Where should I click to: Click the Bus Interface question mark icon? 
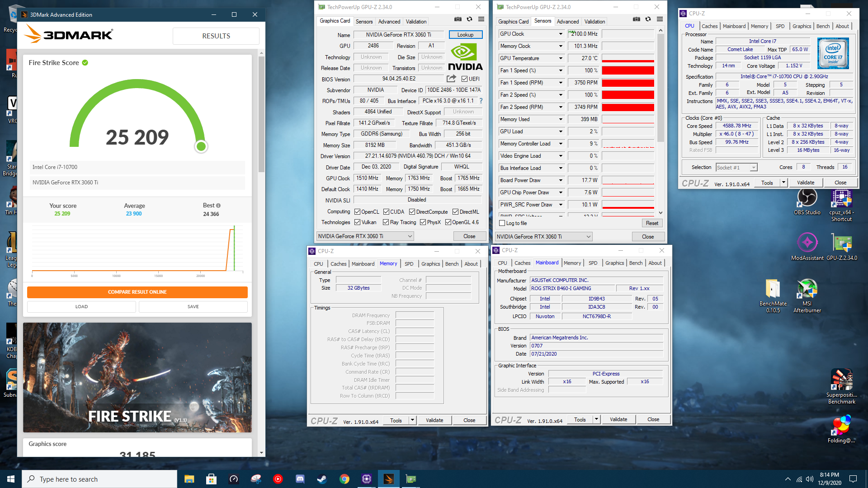(481, 101)
